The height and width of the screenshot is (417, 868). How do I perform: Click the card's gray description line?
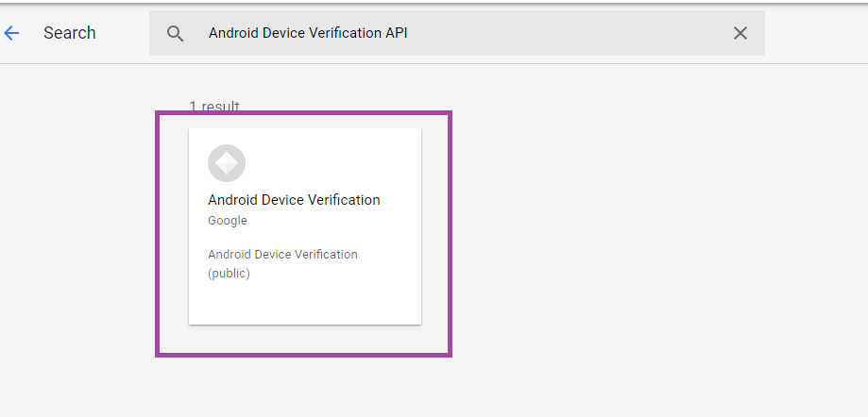coord(282,255)
